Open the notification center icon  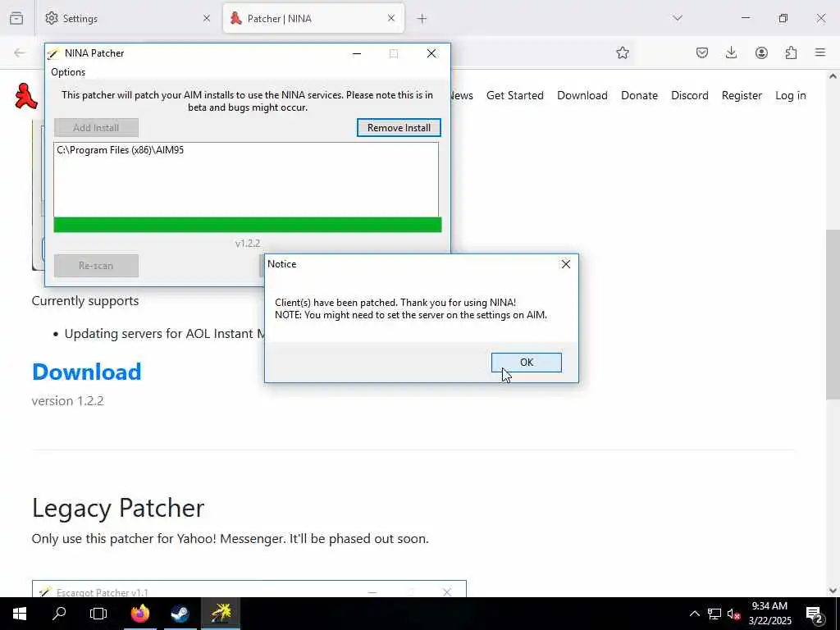coord(815,614)
